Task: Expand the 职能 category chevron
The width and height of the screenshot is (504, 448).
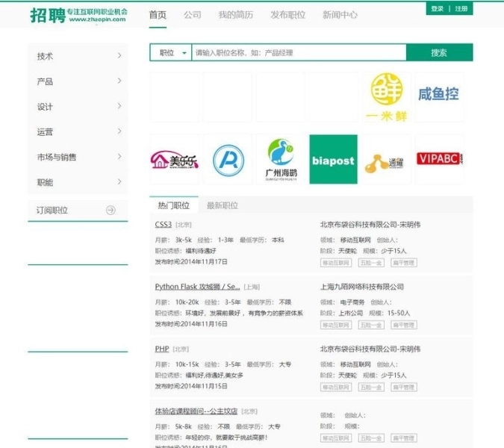Action: [119, 182]
